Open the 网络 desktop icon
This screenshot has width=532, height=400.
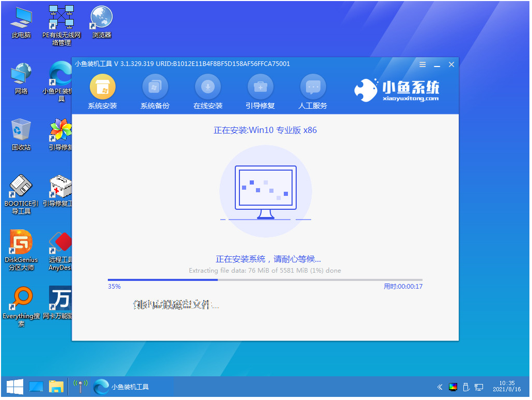tap(21, 74)
